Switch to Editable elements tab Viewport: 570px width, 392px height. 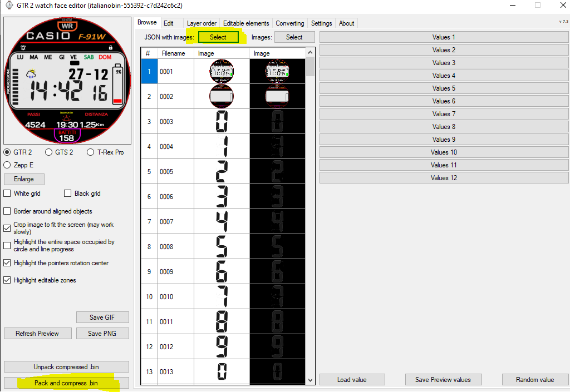pyautogui.click(x=246, y=23)
